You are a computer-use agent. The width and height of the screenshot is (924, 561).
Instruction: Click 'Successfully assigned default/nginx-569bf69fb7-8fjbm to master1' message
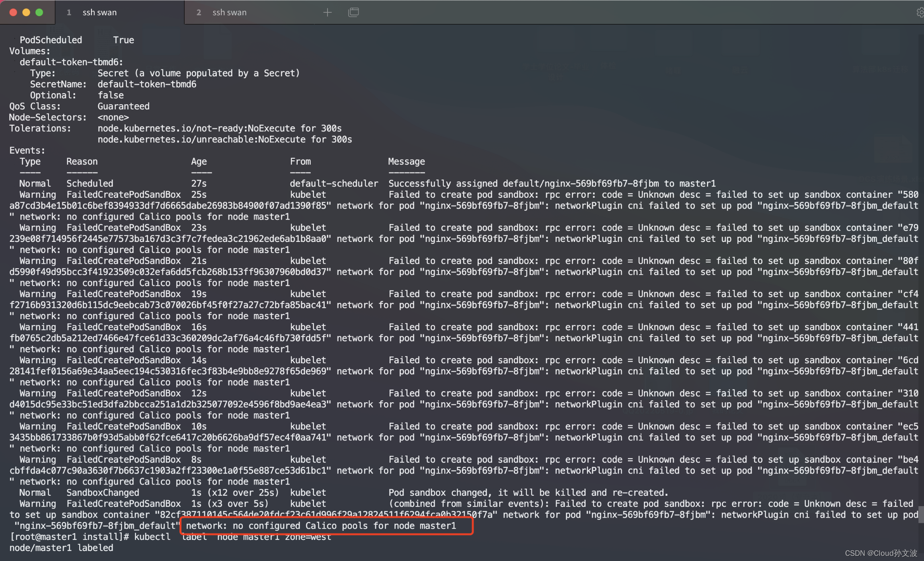pos(552,184)
